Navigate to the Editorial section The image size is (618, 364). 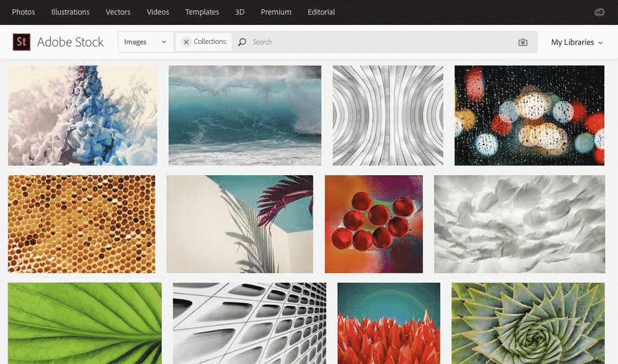[x=321, y=12]
